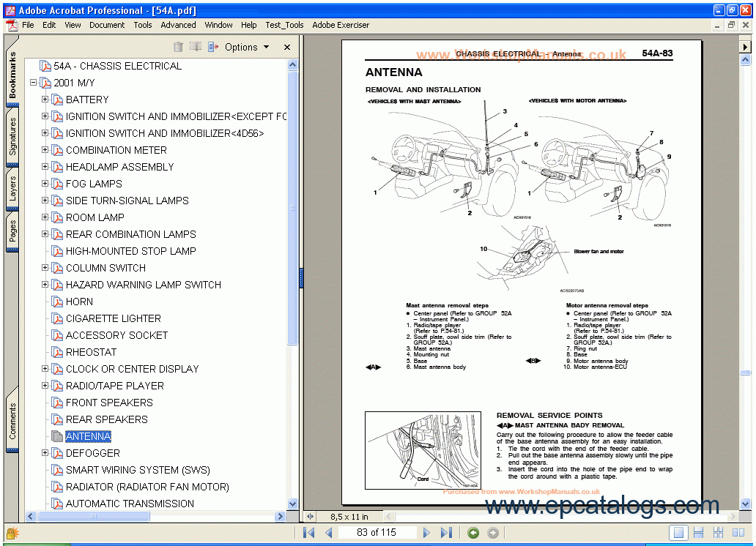Select the RHEOSTAT bookmark

(x=91, y=352)
